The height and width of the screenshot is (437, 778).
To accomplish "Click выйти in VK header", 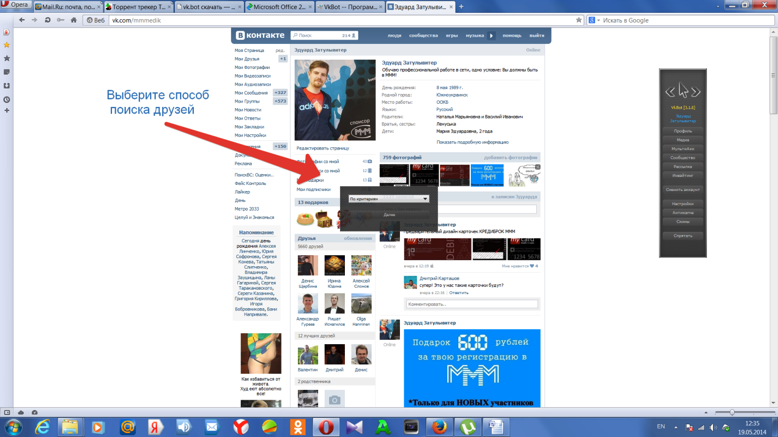I will pyautogui.click(x=536, y=36).
